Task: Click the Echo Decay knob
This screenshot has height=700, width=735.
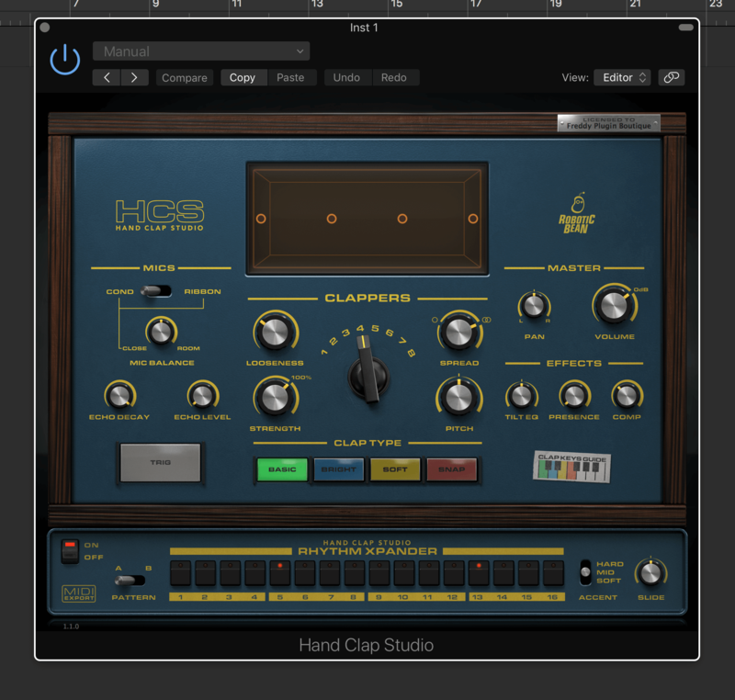Action: (x=119, y=395)
